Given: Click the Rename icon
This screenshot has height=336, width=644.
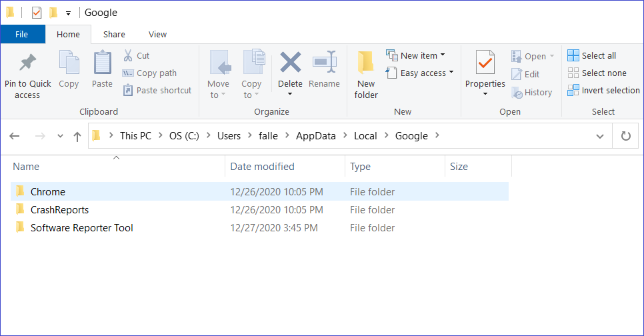Looking at the screenshot, I should [x=325, y=62].
